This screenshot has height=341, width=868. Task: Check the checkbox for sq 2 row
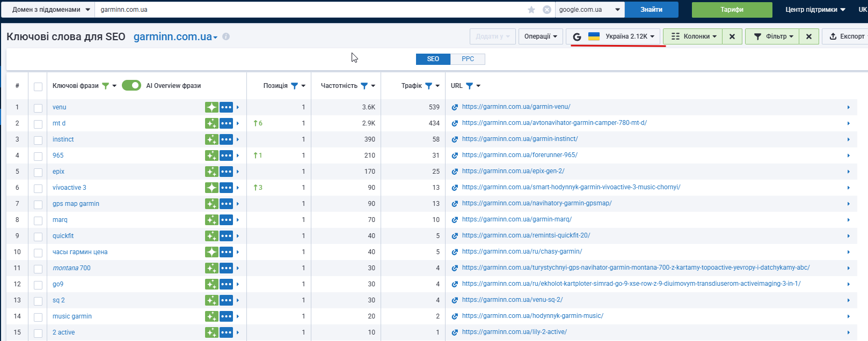38,301
